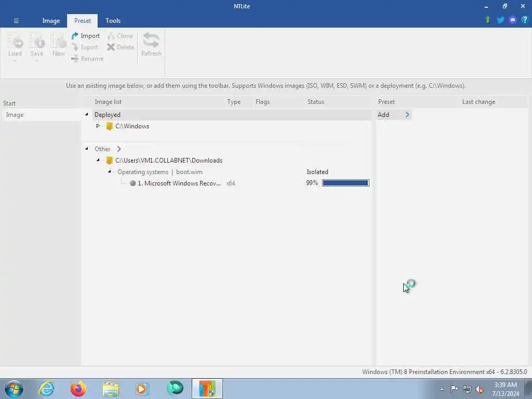Open File Explorer from taskbar

click(x=111, y=389)
